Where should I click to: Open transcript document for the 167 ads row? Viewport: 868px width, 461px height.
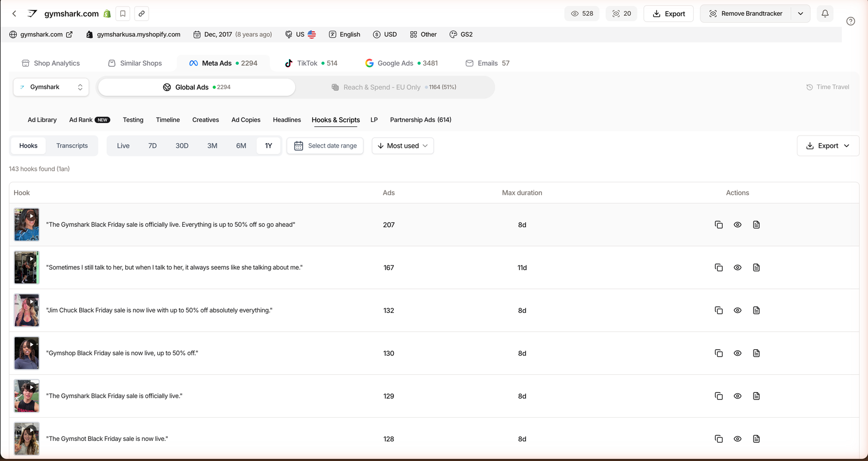pyautogui.click(x=756, y=267)
